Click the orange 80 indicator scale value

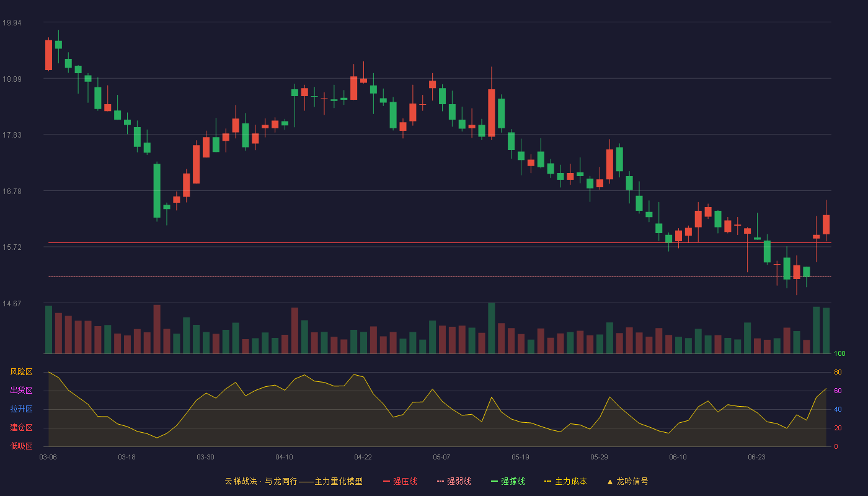838,372
